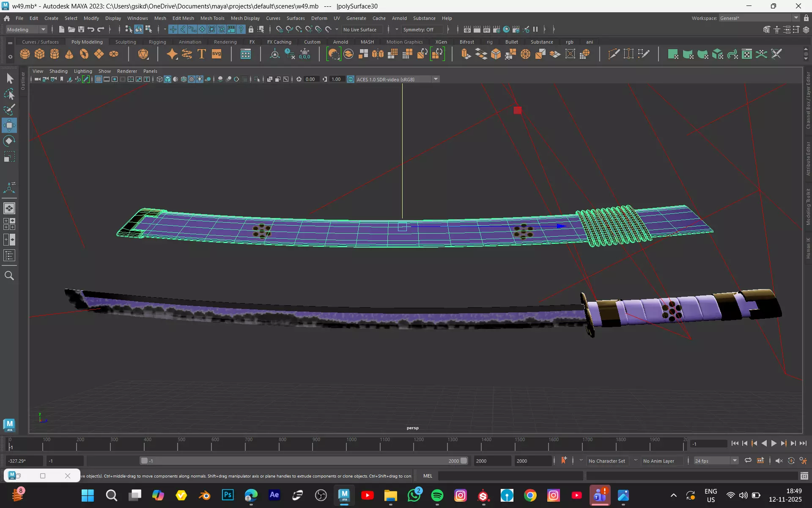The width and height of the screenshot is (812, 508).
Task: Create a polygon disc from the shelf
Action: 114,54
